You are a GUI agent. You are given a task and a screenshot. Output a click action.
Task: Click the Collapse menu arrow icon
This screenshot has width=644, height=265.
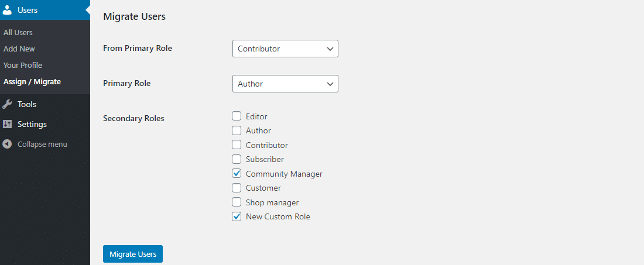click(8, 144)
